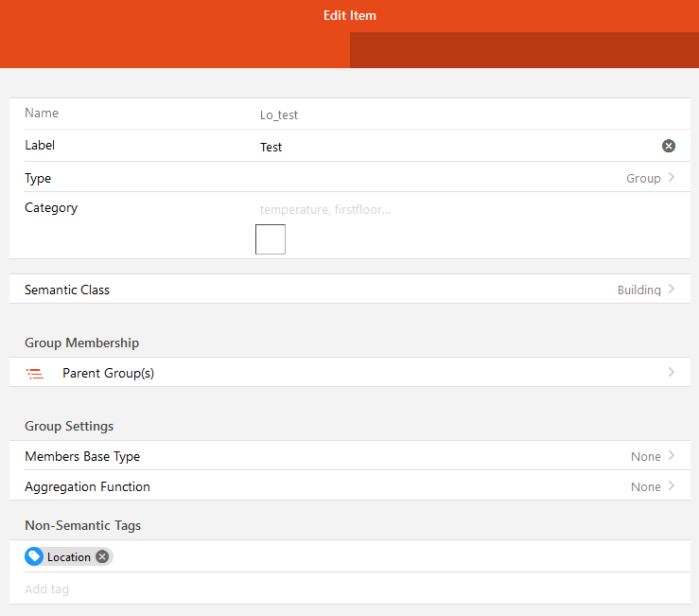Click the Group Membership heading
699x616 pixels.
click(x=82, y=343)
